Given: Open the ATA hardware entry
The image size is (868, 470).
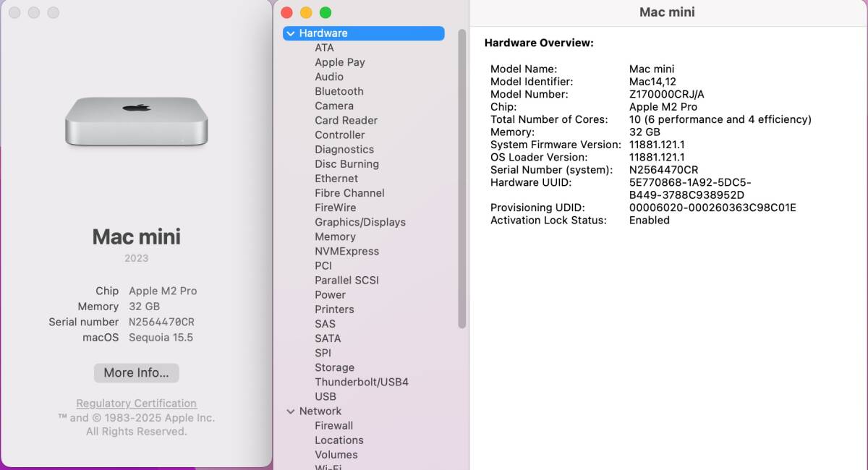Looking at the screenshot, I should [x=325, y=48].
